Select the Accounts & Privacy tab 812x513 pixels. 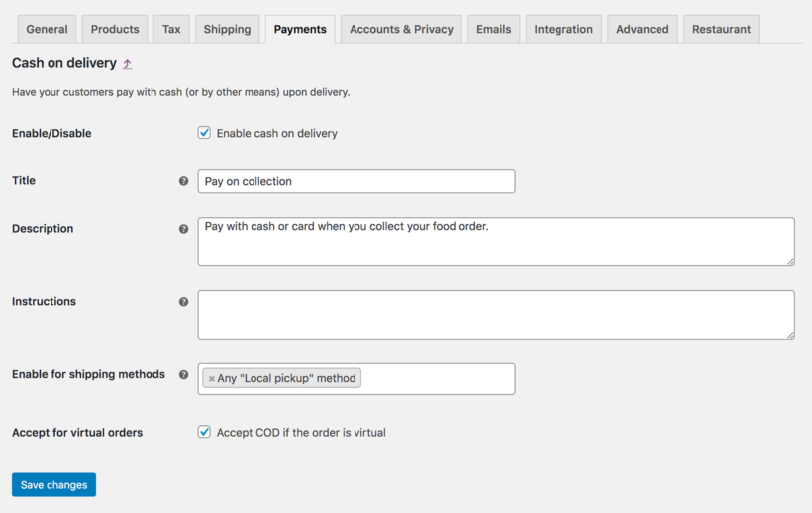pos(401,29)
